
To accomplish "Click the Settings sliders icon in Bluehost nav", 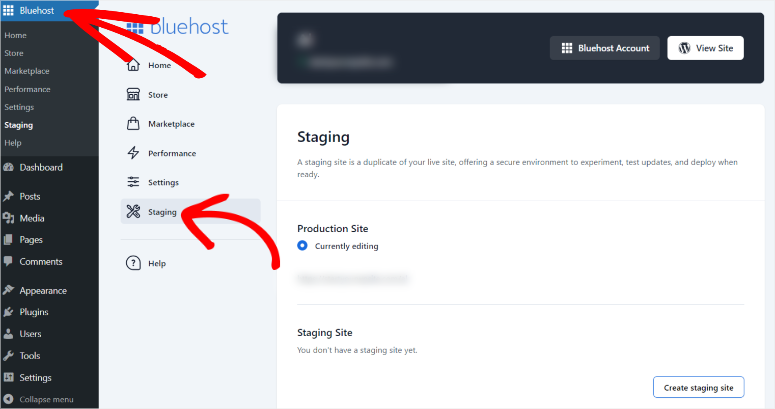I will (x=133, y=182).
